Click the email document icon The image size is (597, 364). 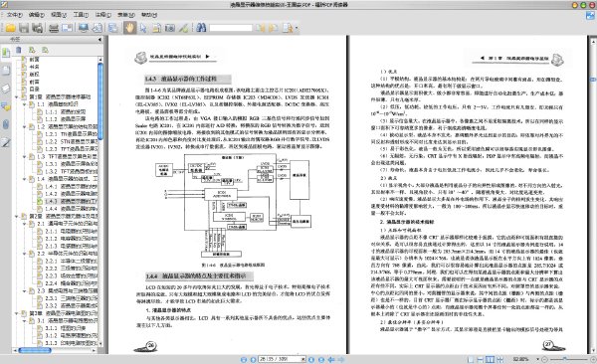[x=67, y=28]
